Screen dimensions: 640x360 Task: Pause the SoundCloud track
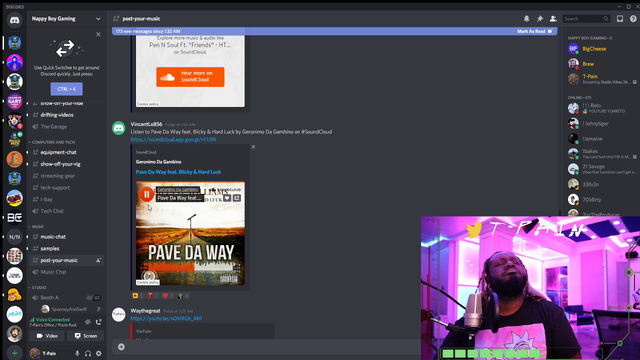(x=147, y=194)
